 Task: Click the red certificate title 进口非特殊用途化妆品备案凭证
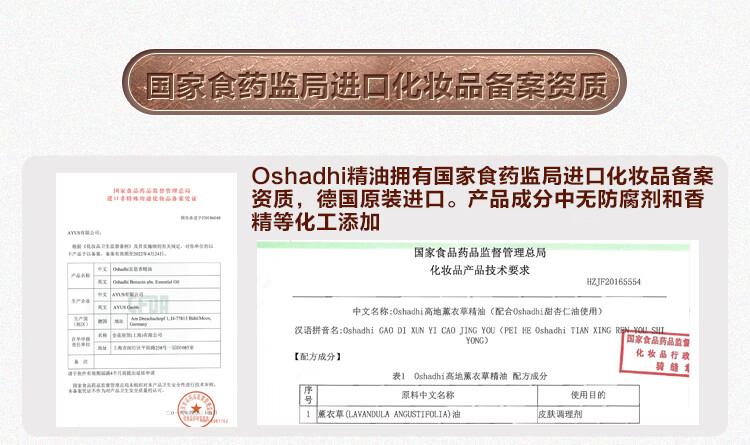coord(152,198)
